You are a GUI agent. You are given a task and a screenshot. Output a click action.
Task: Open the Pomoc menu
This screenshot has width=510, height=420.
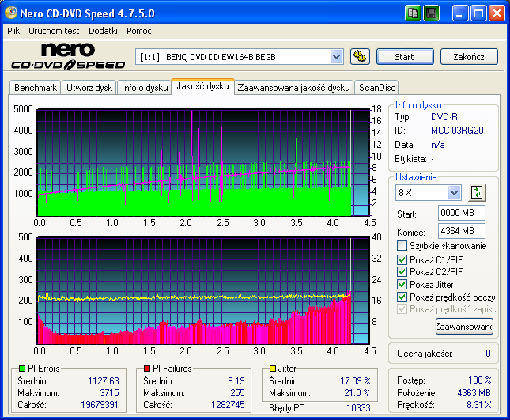pyautogui.click(x=139, y=31)
